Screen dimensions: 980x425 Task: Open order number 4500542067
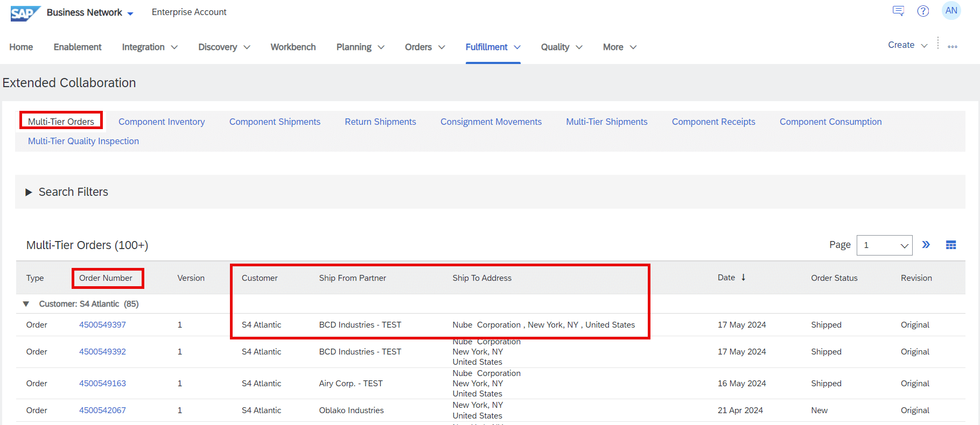pyautogui.click(x=102, y=410)
